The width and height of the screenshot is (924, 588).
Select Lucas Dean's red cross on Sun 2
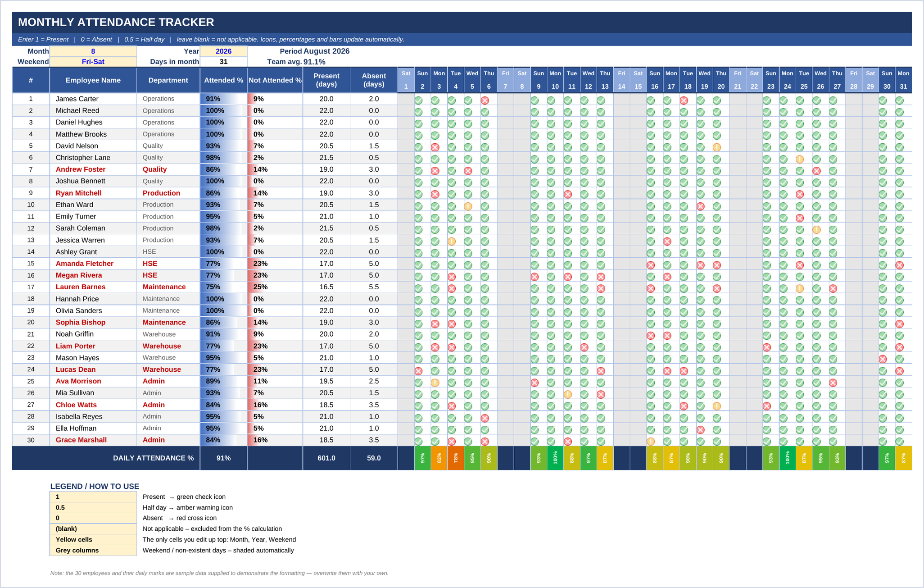click(418, 371)
